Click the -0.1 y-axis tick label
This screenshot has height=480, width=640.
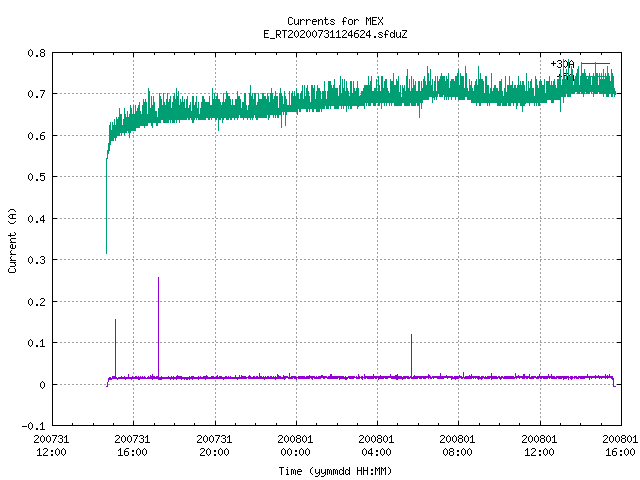tap(33, 426)
